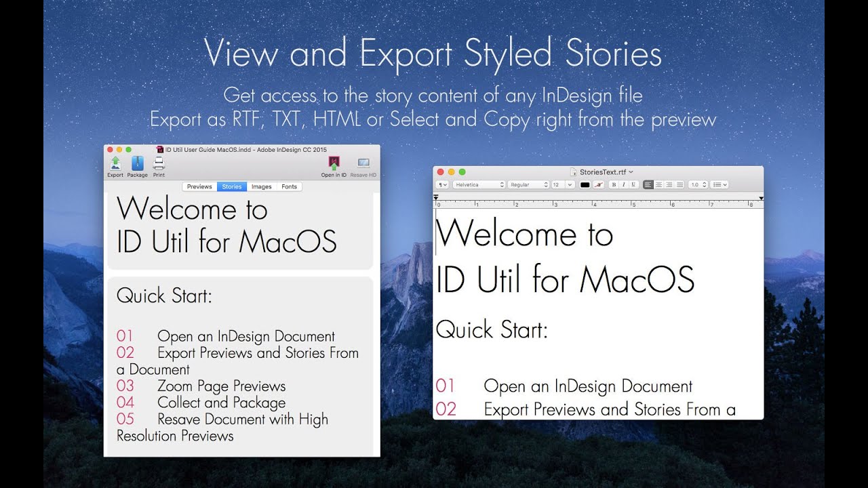Screen dimensions: 868x488
Task: Open the 1.0 line spacing dropdown
Action: 698,184
